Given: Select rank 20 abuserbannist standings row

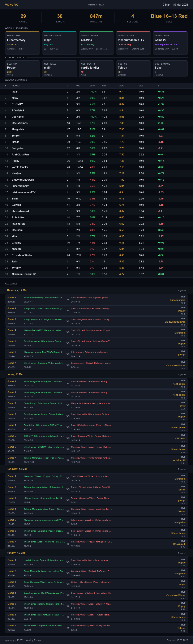Looking at the screenshot, I should pyautogui.click(x=96, y=211).
